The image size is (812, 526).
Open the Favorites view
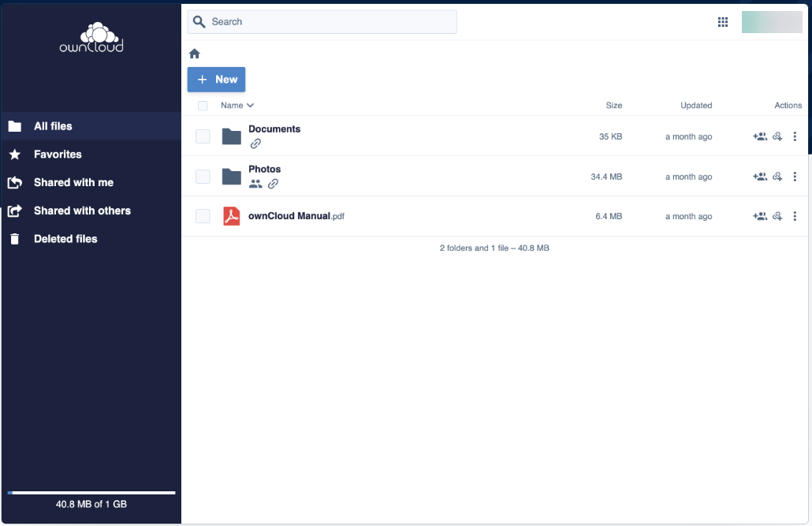tap(91, 154)
